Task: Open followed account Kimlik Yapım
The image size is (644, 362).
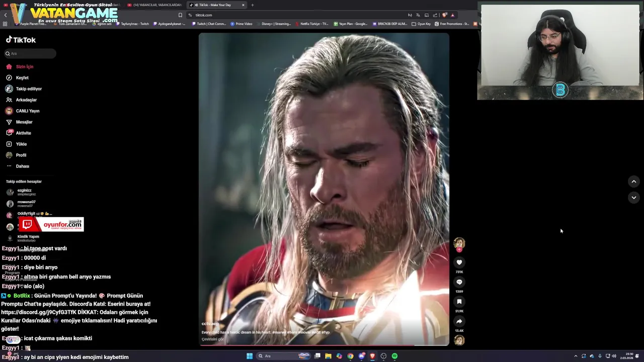Action: 23,238
